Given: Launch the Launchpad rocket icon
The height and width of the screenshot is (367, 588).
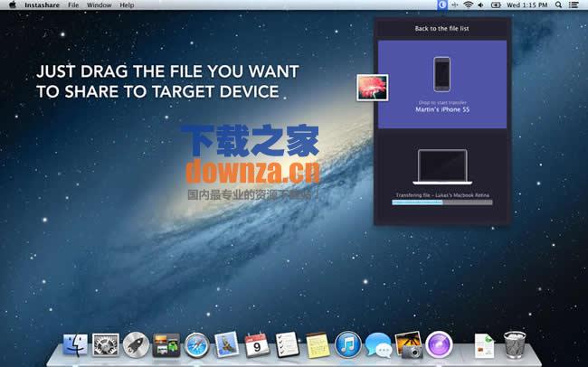Looking at the screenshot, I should click(136, 345).
